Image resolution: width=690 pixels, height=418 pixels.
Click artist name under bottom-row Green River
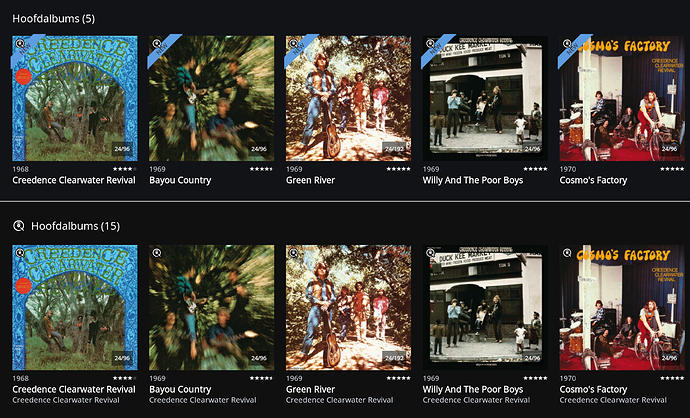pyautogui.click(x=339, y=400)
